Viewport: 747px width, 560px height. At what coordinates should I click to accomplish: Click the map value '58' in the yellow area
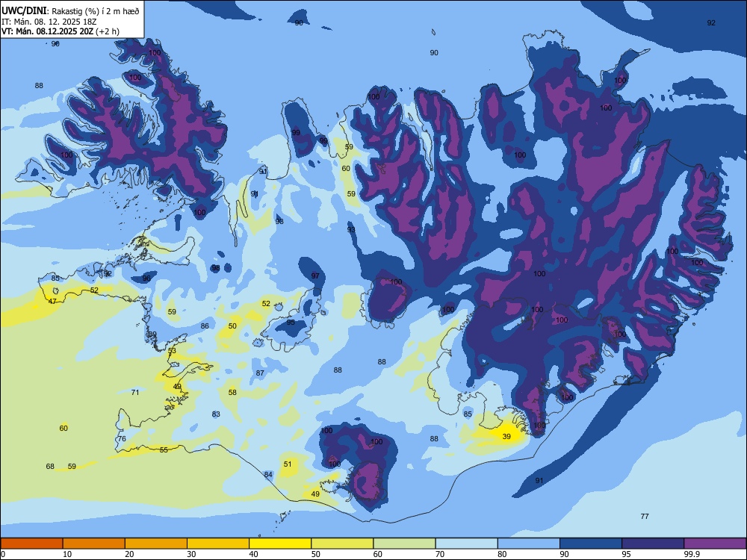point(232,393)
